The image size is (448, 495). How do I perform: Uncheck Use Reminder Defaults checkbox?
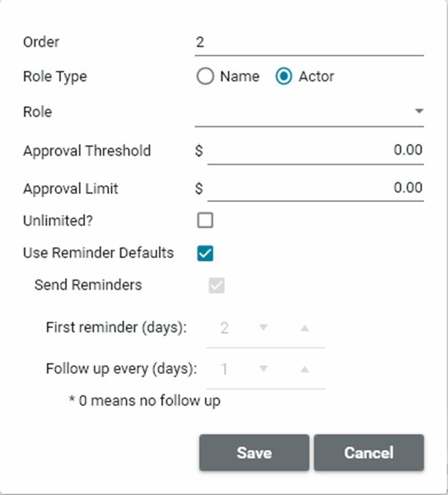pyautogui.click(x=205, y=253)
